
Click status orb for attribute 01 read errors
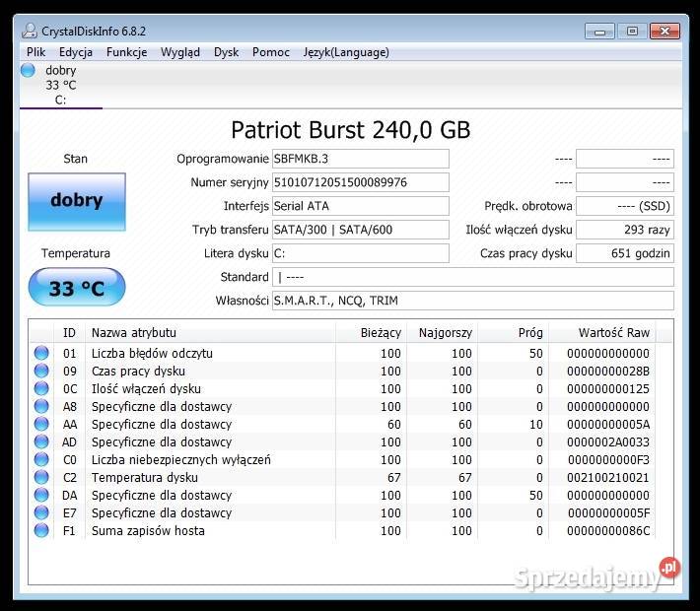click(41, 353)
